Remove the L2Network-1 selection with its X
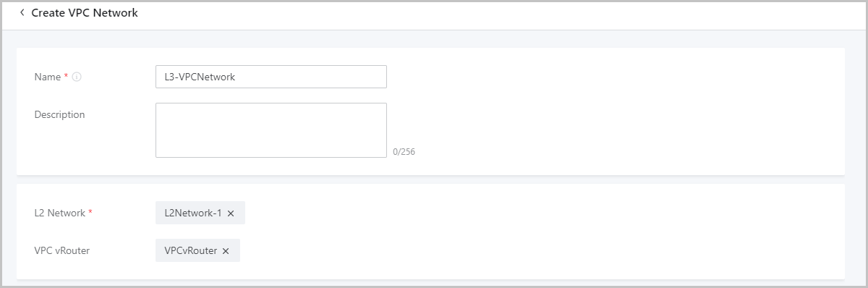The image size is (868, 288). (231, 213)
